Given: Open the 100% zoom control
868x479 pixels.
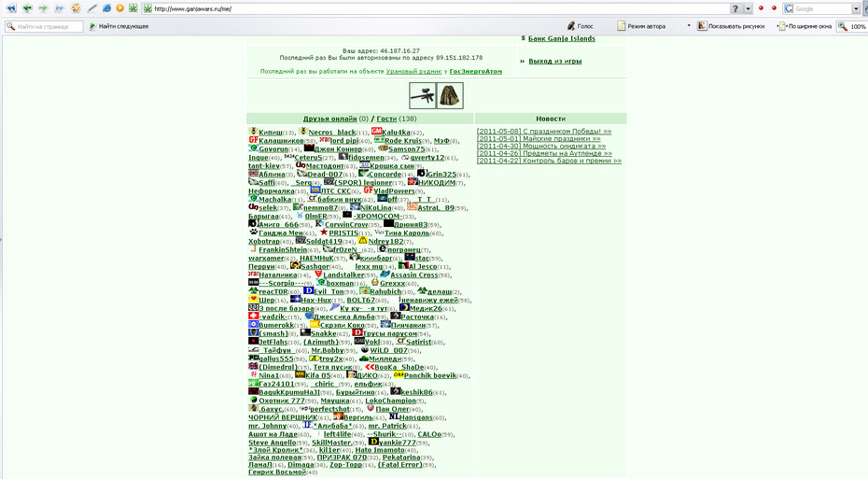Looking at the screenshot, I should click(851, 26).
